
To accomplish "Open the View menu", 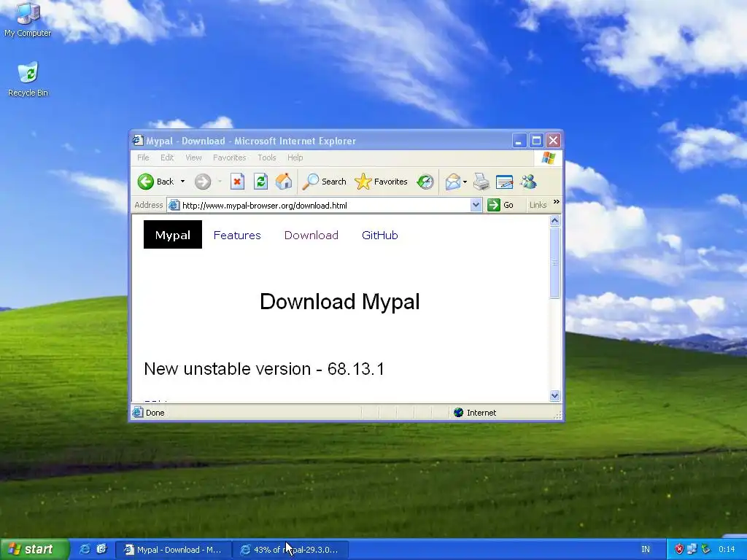I will pos(193,157).
